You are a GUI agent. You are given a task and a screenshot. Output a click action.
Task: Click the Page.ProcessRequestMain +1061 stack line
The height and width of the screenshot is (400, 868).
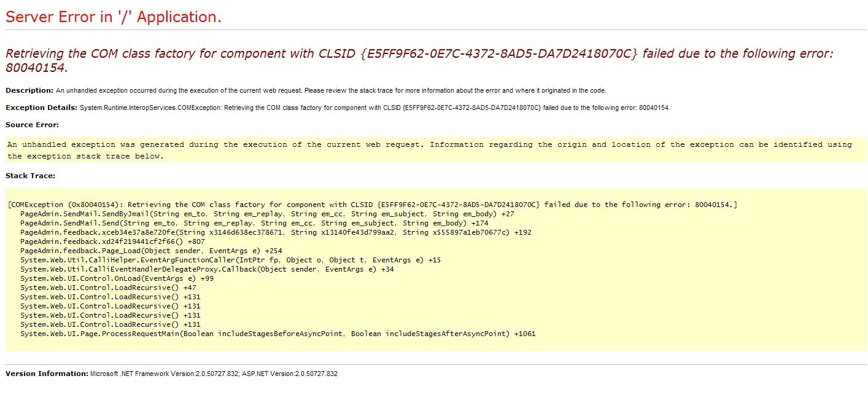tap(277, 334)
